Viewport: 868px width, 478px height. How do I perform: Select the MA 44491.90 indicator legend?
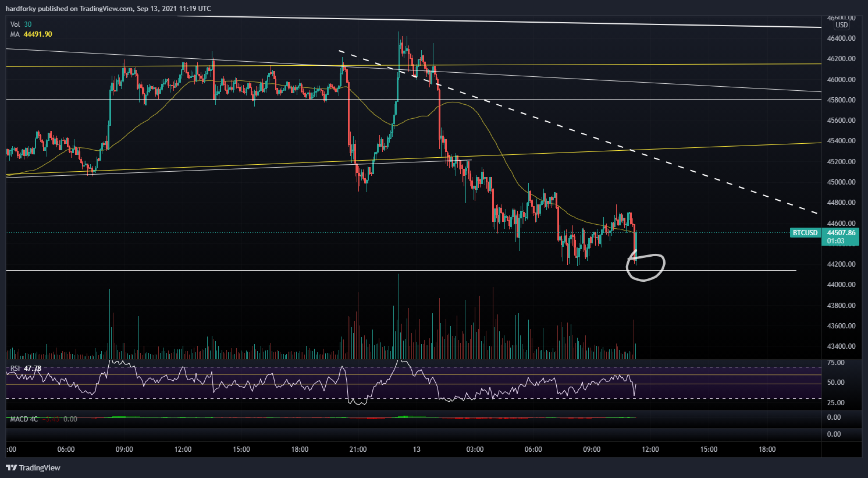coord(31,34)
